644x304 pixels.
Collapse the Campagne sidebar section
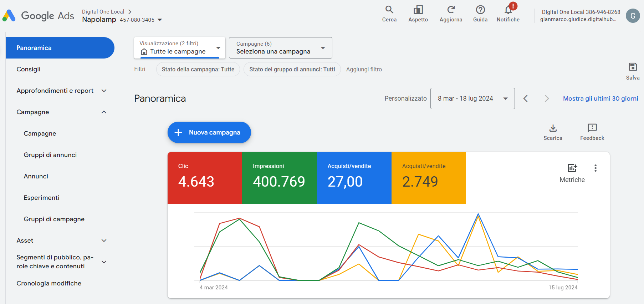(x=104, y=112)
